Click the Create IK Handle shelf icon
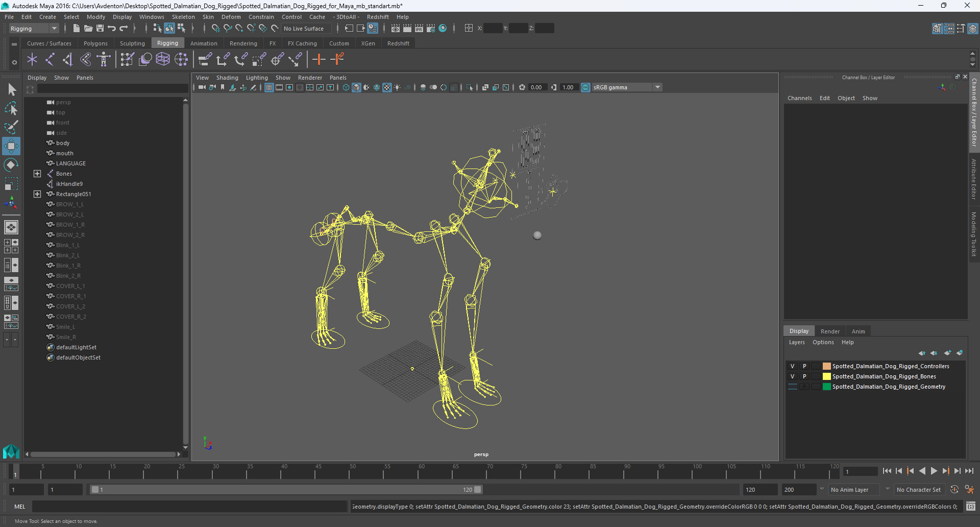This screenshot has width=980, height=527. click(67, 60)
